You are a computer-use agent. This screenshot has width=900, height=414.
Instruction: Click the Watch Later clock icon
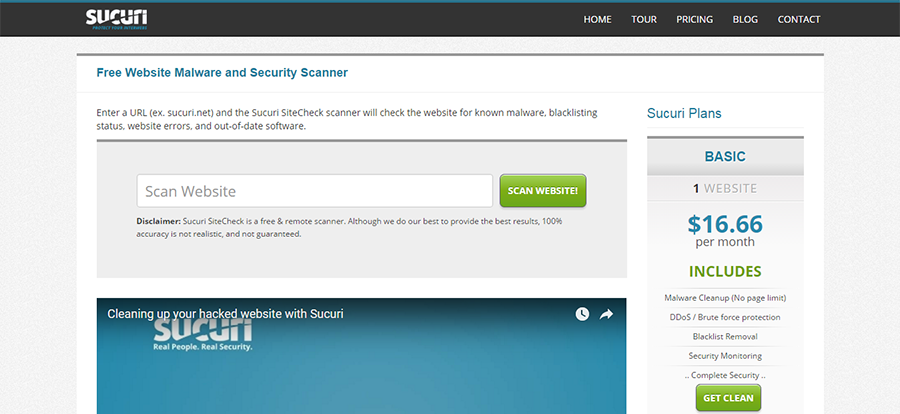coord(582,314)
